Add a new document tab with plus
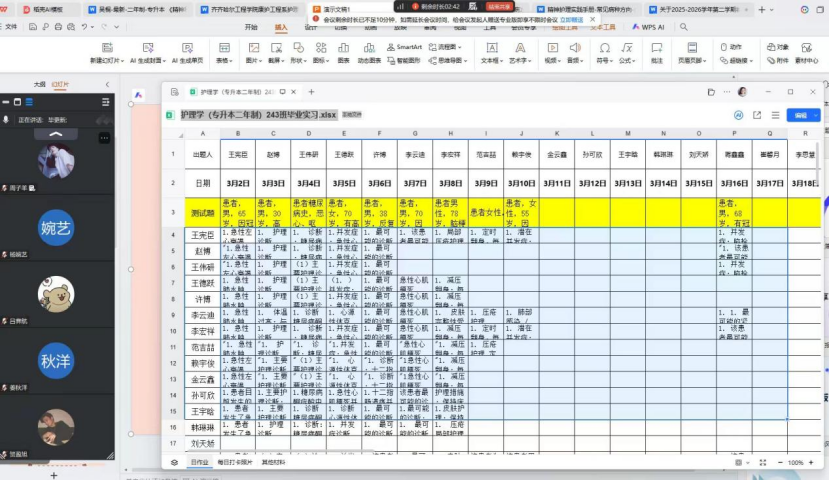The height and width of the screenshot is (481, 830). point(310,91)
